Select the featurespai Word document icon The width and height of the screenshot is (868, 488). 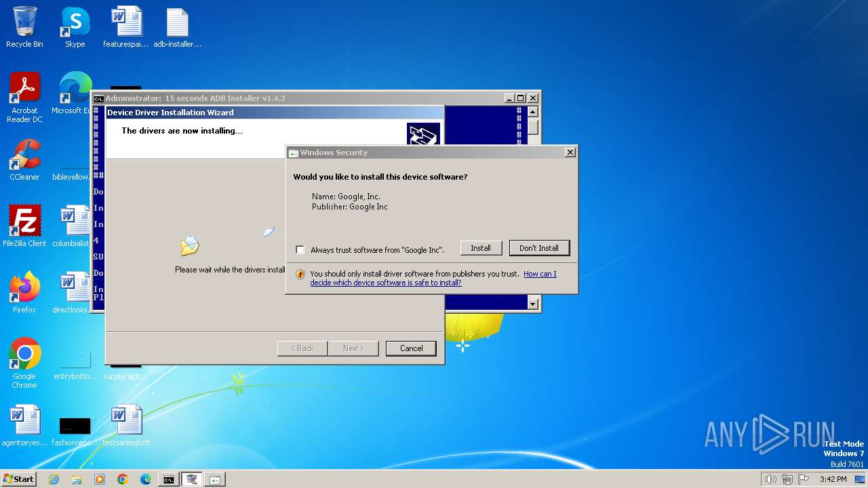126,27
